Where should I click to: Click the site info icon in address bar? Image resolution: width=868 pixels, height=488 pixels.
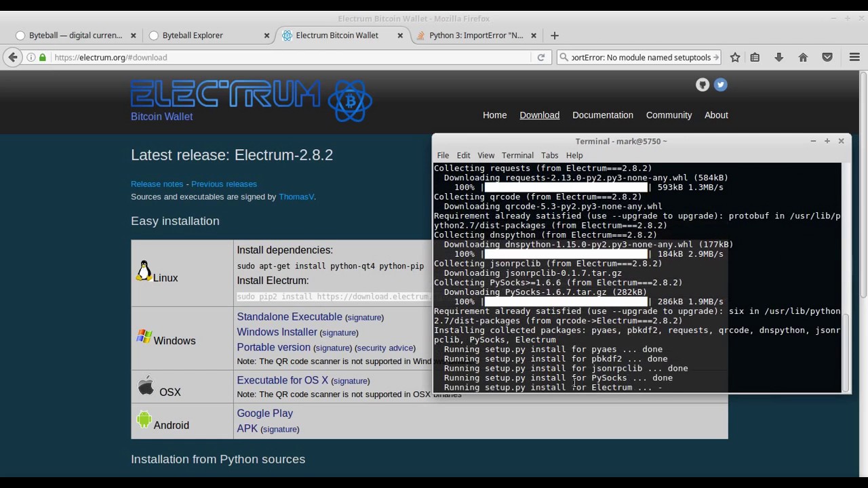[31, 58]
